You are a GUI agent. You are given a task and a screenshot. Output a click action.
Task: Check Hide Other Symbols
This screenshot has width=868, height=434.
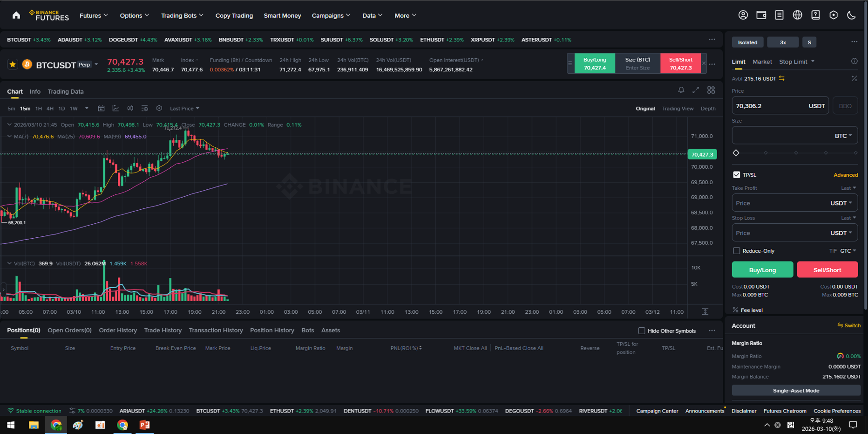click(642, 331)
